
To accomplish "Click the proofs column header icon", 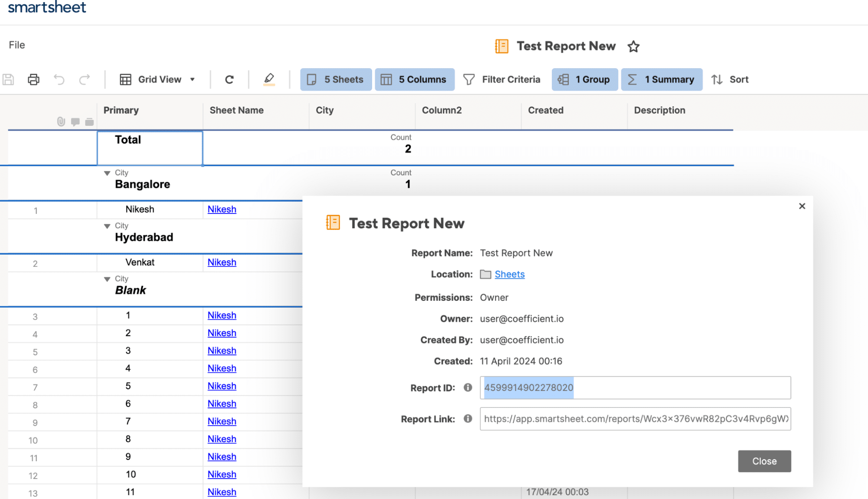I will (x=89, y=122).
